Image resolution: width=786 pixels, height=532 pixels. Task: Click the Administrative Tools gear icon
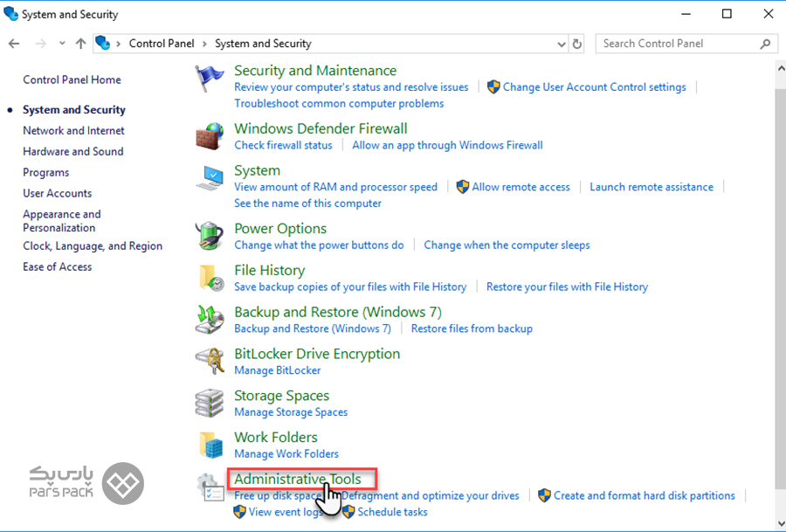click(210, 487)
